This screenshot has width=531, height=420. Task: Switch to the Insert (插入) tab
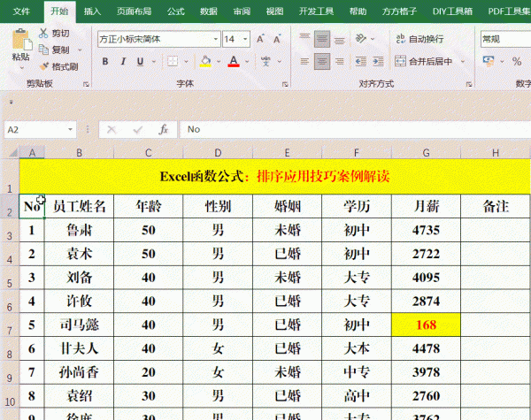(92, 11)
